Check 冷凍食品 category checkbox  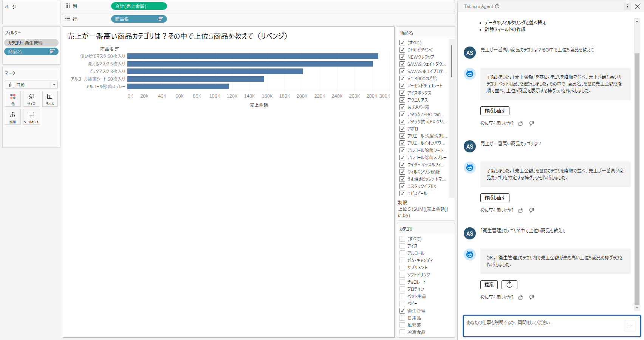pos(402,332)
